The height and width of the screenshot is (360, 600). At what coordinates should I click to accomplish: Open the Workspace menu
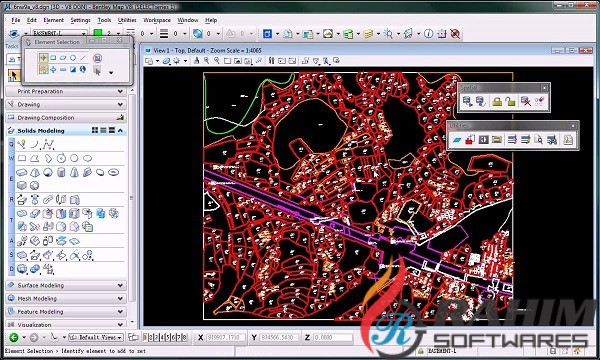(157, 20)
